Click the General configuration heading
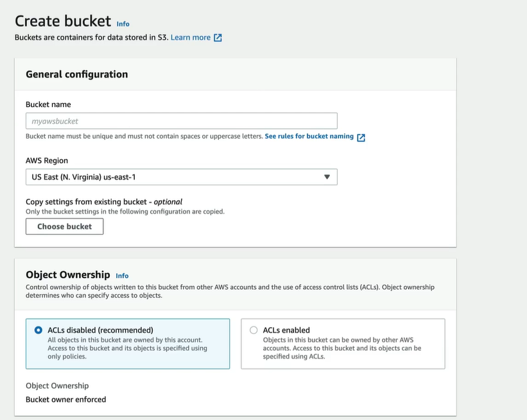The image size is (527, 420). click(77, 74)
